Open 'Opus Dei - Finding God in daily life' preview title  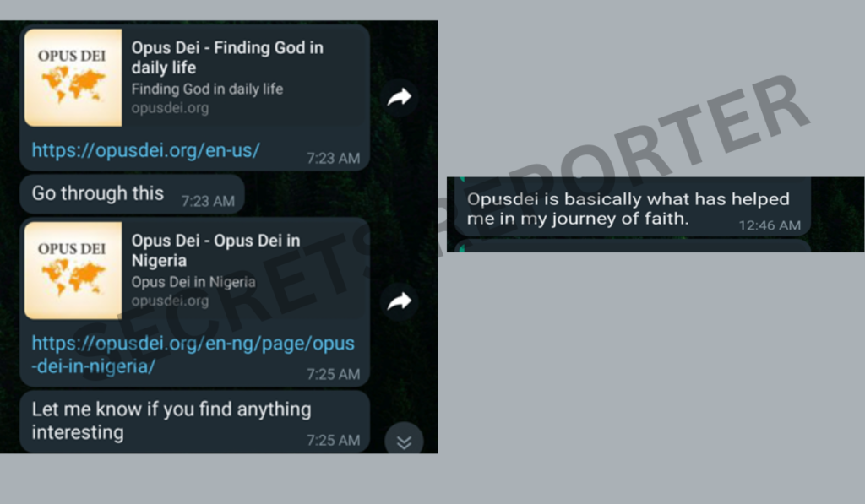pos(227,57)
